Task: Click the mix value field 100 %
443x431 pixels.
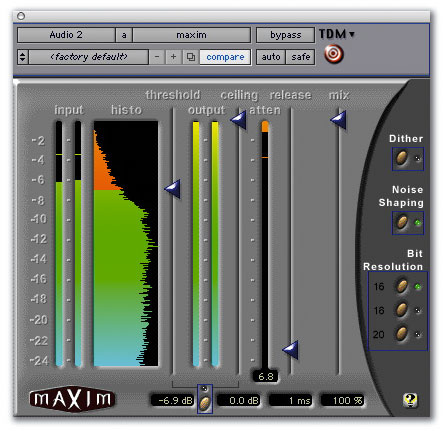Action: [342, 400]
